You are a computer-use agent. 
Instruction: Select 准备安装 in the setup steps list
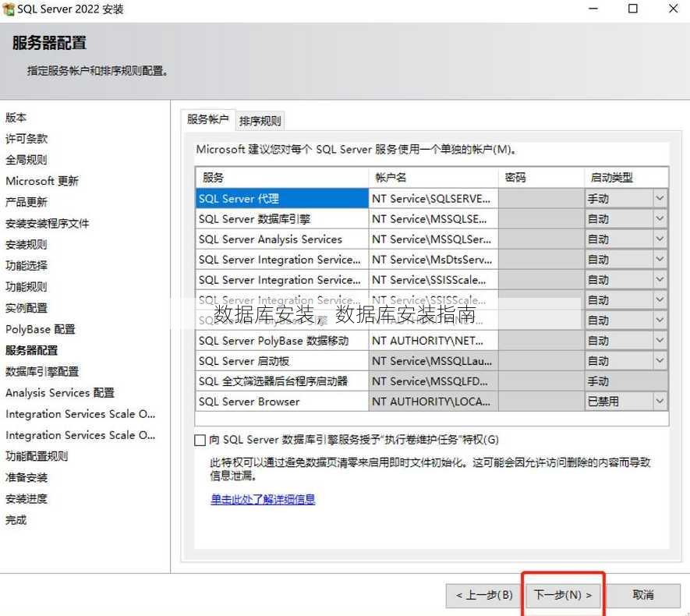(27, 477)
